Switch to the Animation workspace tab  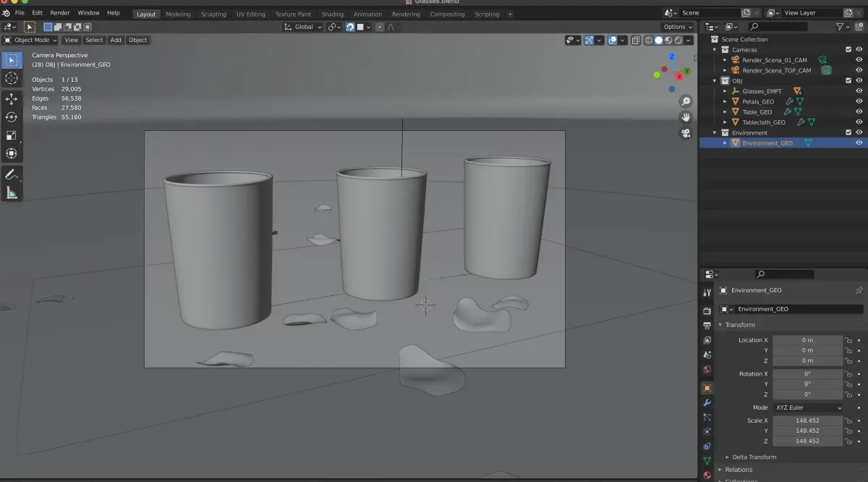tap(367, 14)
